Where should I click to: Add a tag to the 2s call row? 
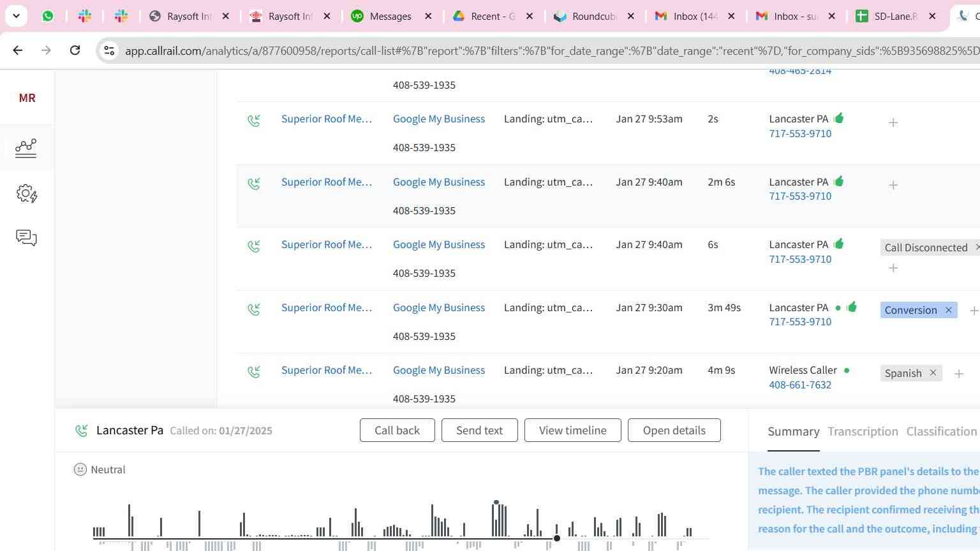pos(893,122)
